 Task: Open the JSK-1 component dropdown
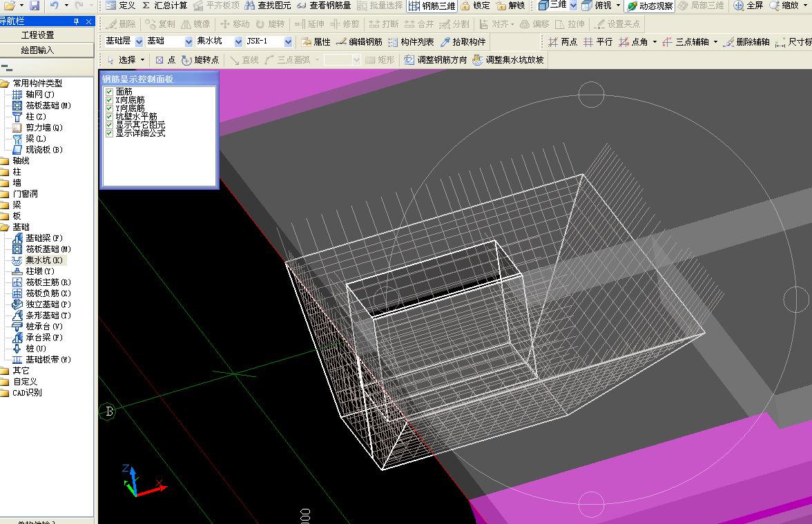coord(288,41)
